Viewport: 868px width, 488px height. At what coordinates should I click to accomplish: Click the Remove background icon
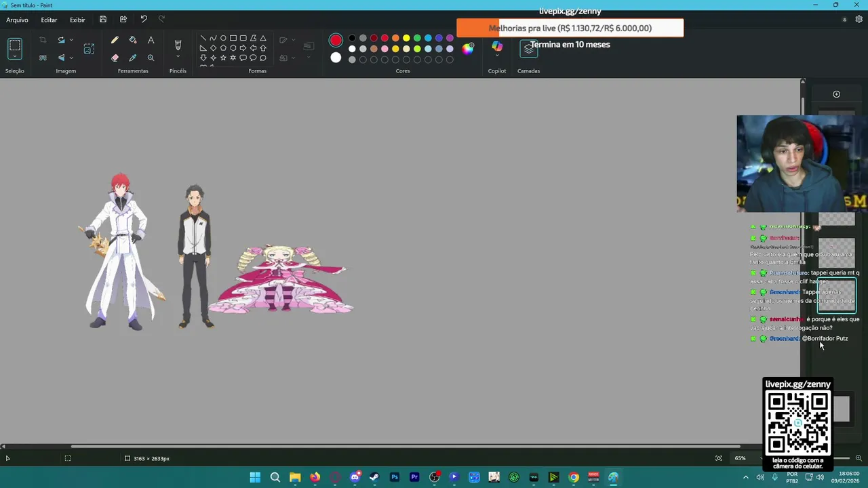[43, 58]
